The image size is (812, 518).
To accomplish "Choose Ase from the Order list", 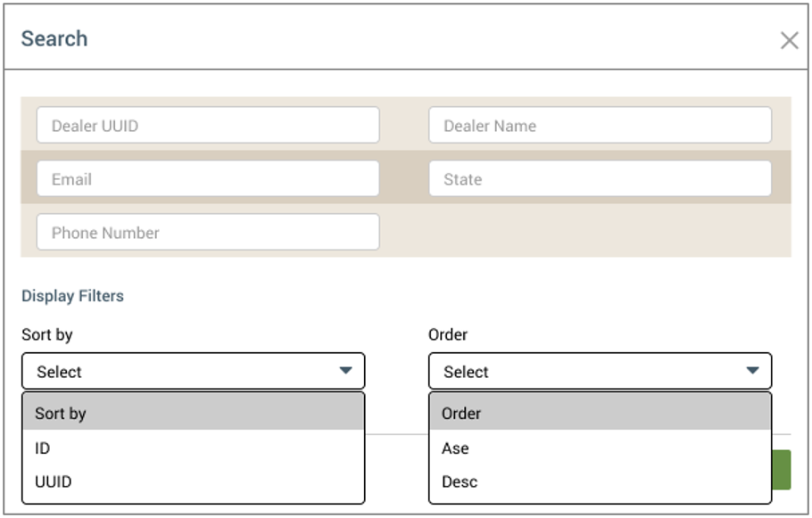I will pos(601,448).
